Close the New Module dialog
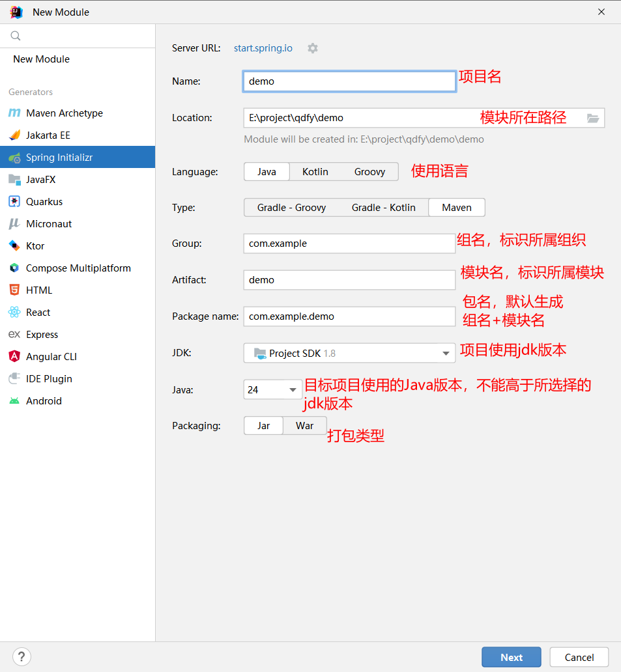621x672 pixels. [601, 12]
